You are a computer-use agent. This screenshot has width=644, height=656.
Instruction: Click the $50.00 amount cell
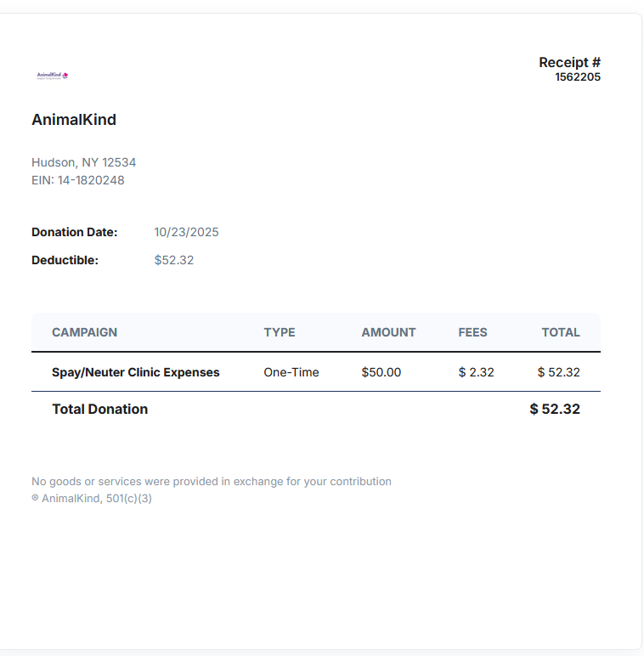381,372
